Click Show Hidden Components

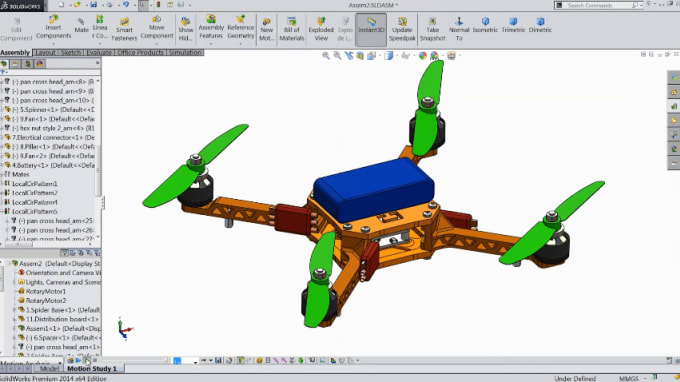(186, 29)
